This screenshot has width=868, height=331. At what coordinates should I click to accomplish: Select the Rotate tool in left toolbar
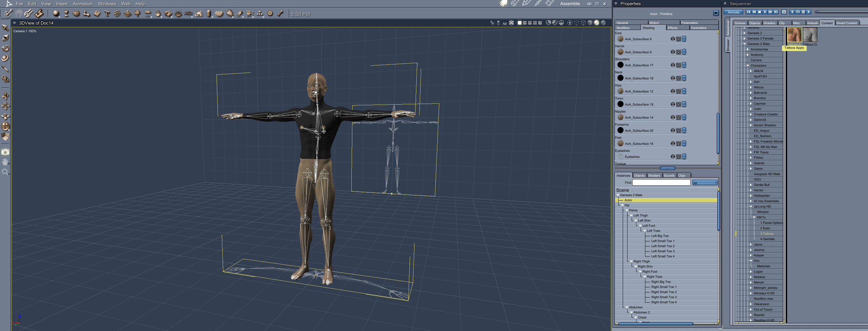pos(5,48)
